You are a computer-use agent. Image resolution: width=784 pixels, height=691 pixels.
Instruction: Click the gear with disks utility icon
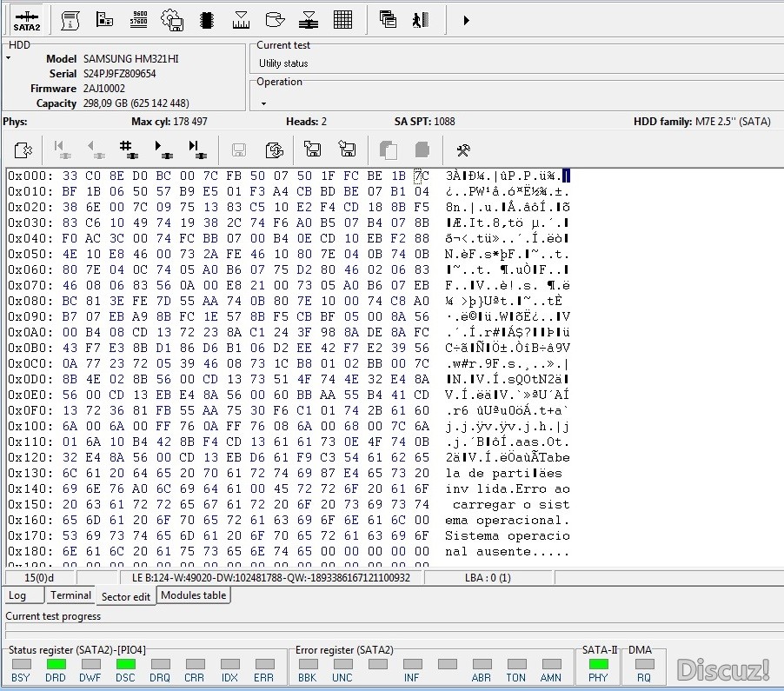(x=172, y=21)
